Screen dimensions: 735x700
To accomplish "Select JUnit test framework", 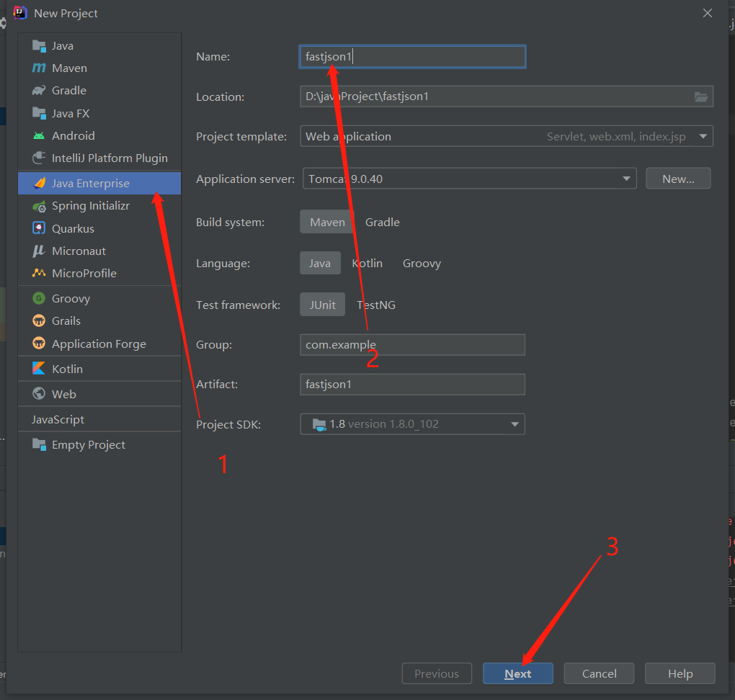I will click(323, 305).
